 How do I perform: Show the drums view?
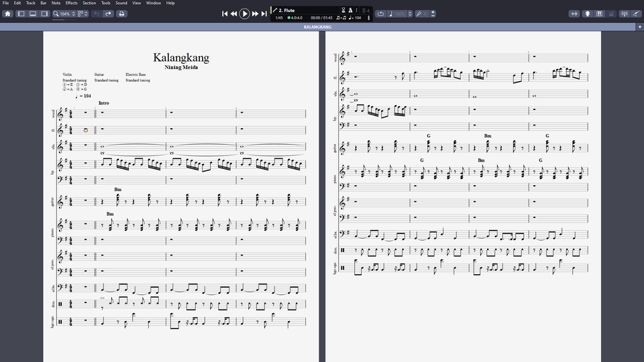point(611,13)
